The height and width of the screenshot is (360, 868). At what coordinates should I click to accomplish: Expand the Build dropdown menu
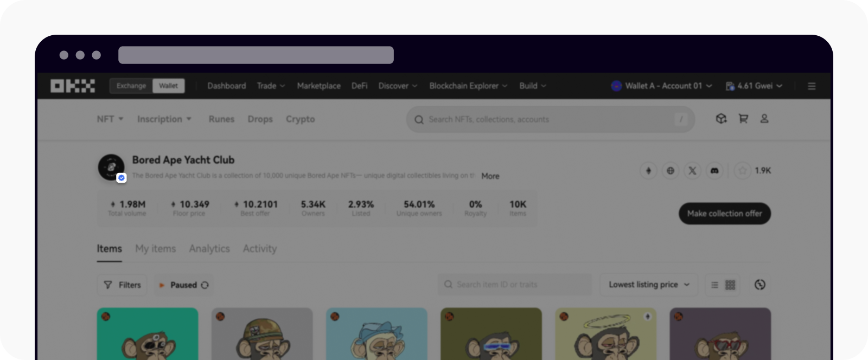(533, 86)
